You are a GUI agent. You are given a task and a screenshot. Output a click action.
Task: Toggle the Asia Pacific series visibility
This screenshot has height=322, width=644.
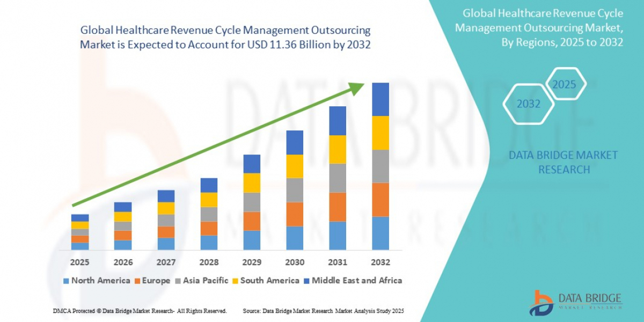[x=177, y=280]
